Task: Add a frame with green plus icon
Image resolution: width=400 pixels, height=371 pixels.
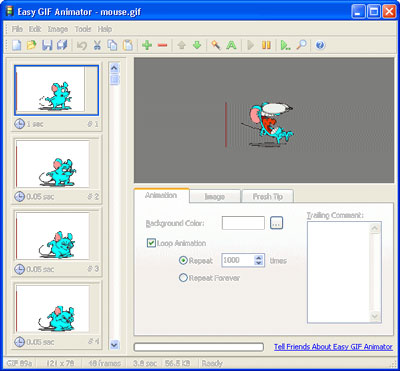Action: tap(147, 45)
